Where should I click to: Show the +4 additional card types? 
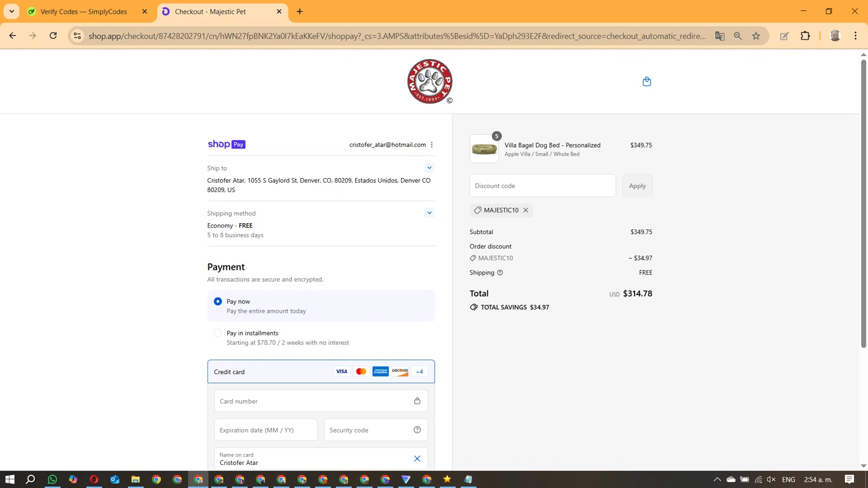pos(420,372)
